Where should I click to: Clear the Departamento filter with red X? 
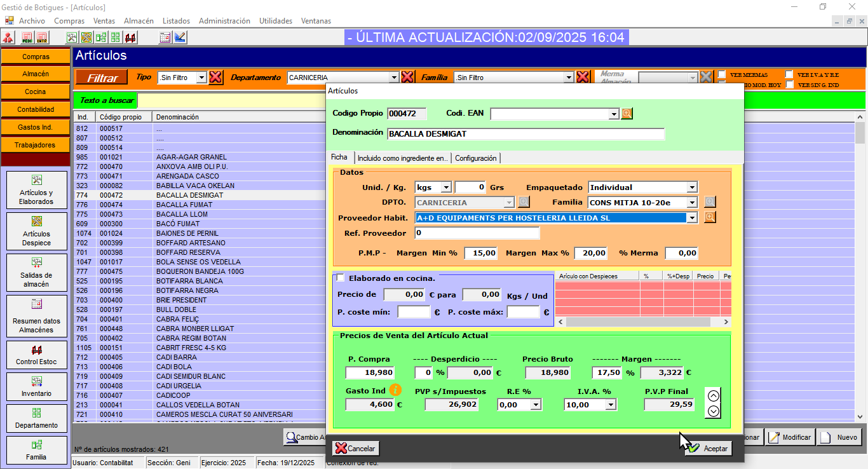(408, 78)
